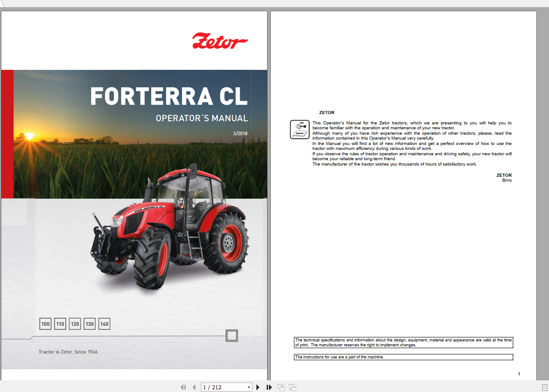The height and width of the screenshot is (392, 549).
Task: Open the page number dropdown arrow
Action: coord(249,387)
